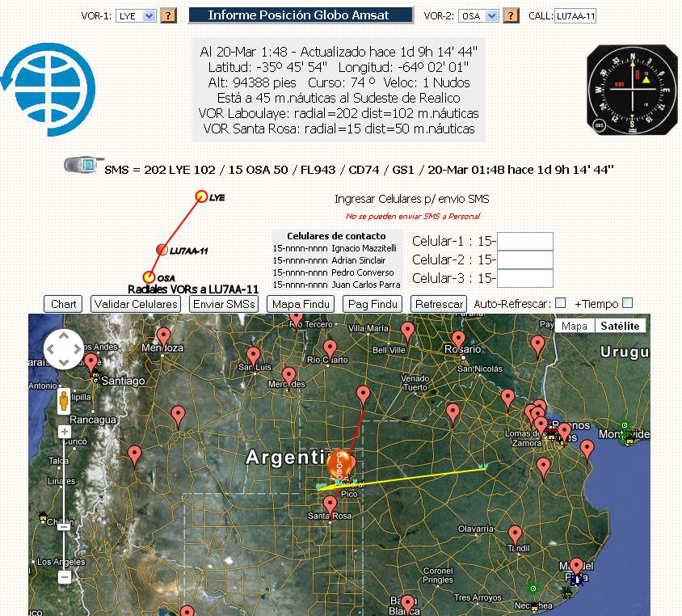The width and height of the screenshot is (682, 616).
Task: Focus the Celular-1 number field
Action: click(525, 241)
